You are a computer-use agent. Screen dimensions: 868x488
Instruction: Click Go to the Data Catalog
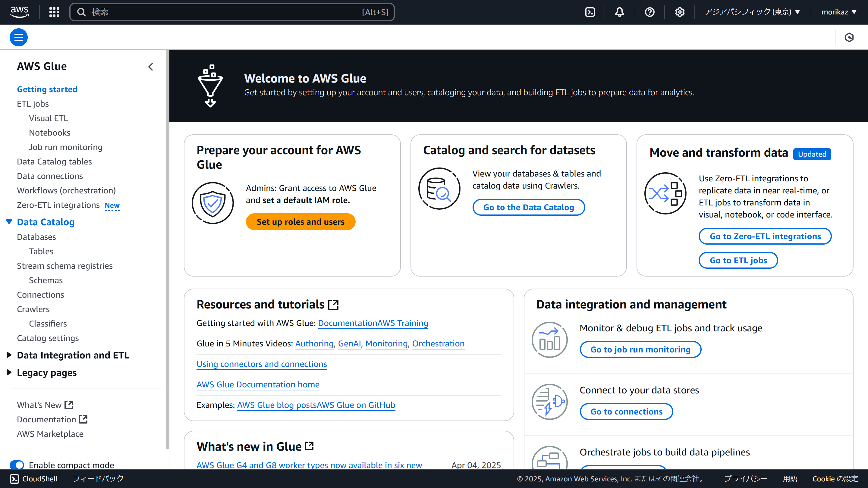528,207
